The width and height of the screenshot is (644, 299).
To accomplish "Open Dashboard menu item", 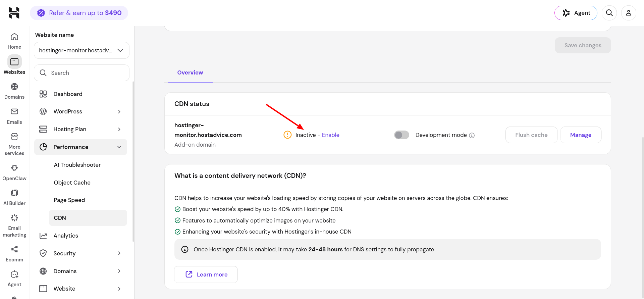I will coord(80,94).
